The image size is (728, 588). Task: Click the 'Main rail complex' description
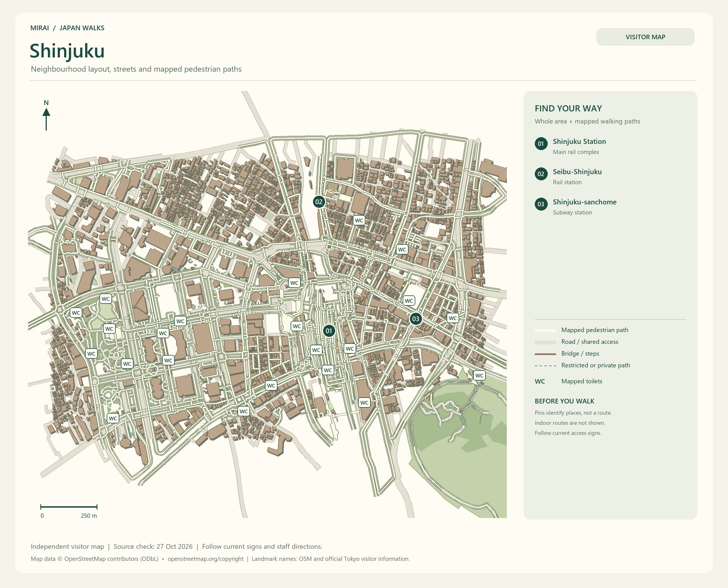576,152
